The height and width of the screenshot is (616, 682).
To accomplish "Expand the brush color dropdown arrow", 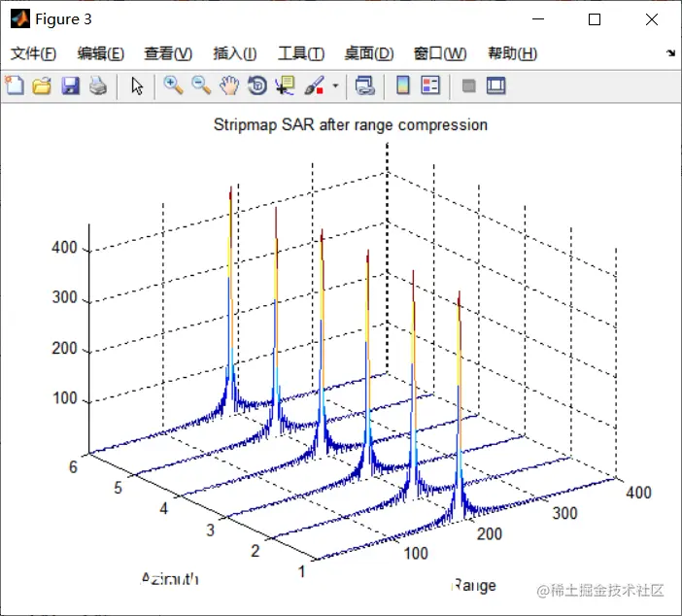I will [x=335, y=86].
